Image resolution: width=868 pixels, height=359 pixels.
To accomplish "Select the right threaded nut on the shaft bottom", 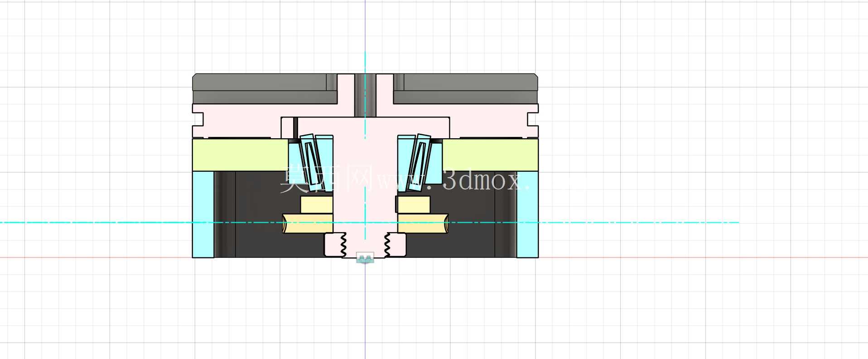I will (x=395, y=245).
